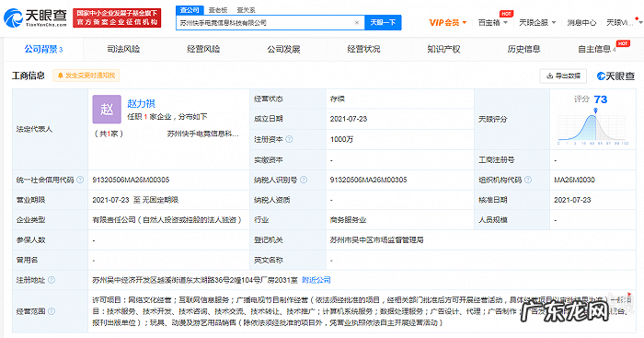Image resolution: width=644 pixels, height=338 pixels.
Task: Click the 导出数据 export button
Action: click(x=563, y=76)
